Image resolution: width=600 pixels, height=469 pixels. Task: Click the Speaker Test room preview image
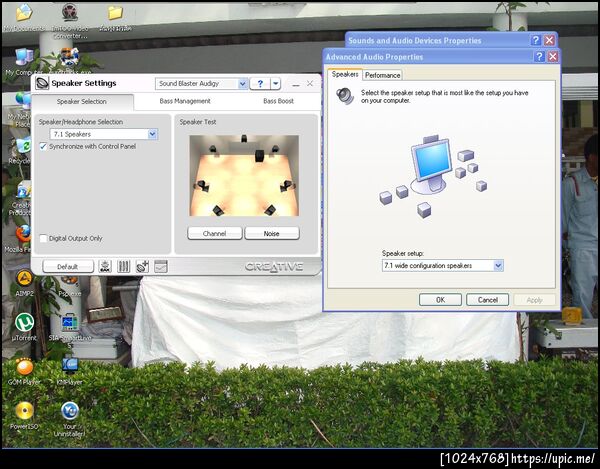244,176
